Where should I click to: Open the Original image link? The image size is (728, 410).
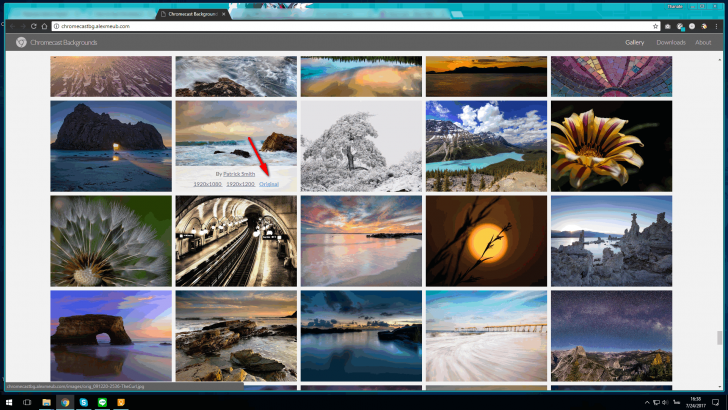click(x=269, y=184)
